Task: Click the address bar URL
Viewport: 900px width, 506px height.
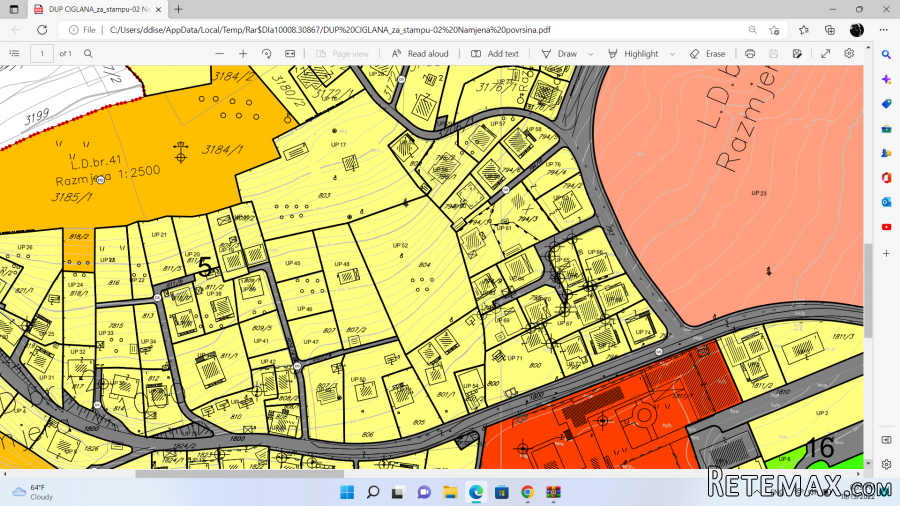Action: point(330,30)
